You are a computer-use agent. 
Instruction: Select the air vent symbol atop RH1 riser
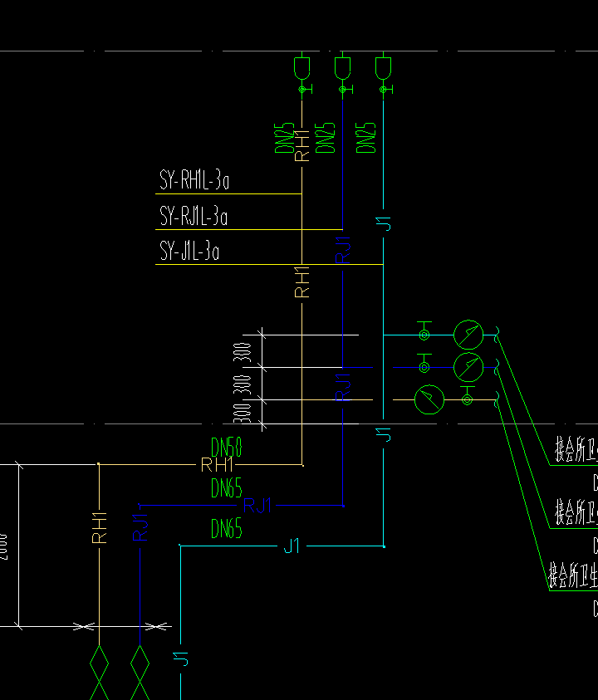(x=301, y=68)
